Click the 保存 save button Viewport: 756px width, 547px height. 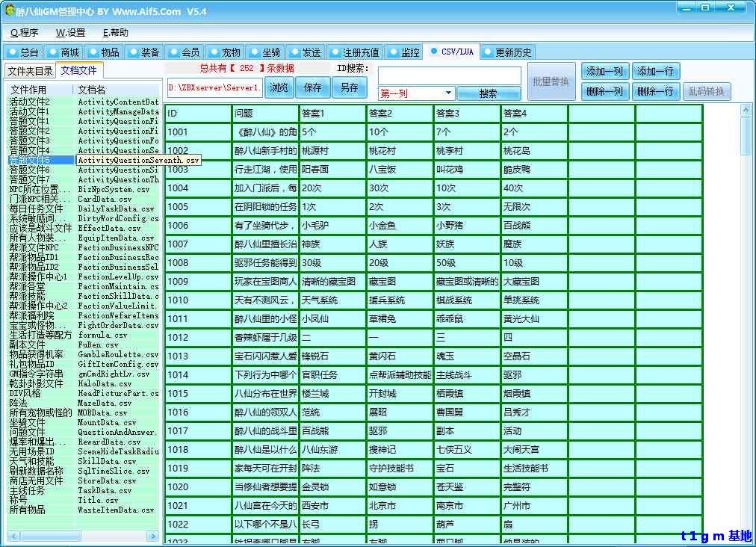click(x=313, y=87)
